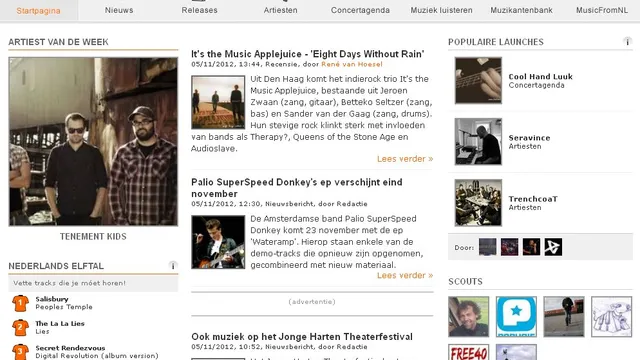Click the black-and-white arrow logo avatar
The width and height of the screenshot is (640, 360).
553,247
